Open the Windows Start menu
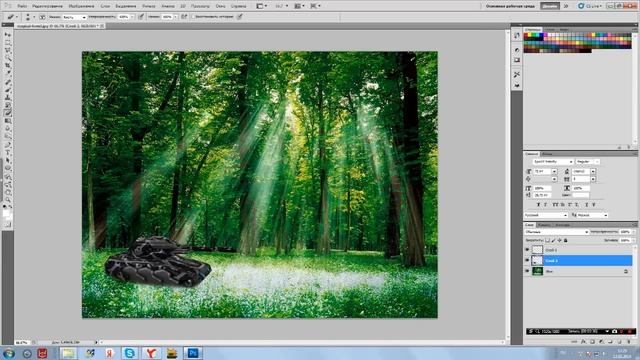 tap(8, 353)
